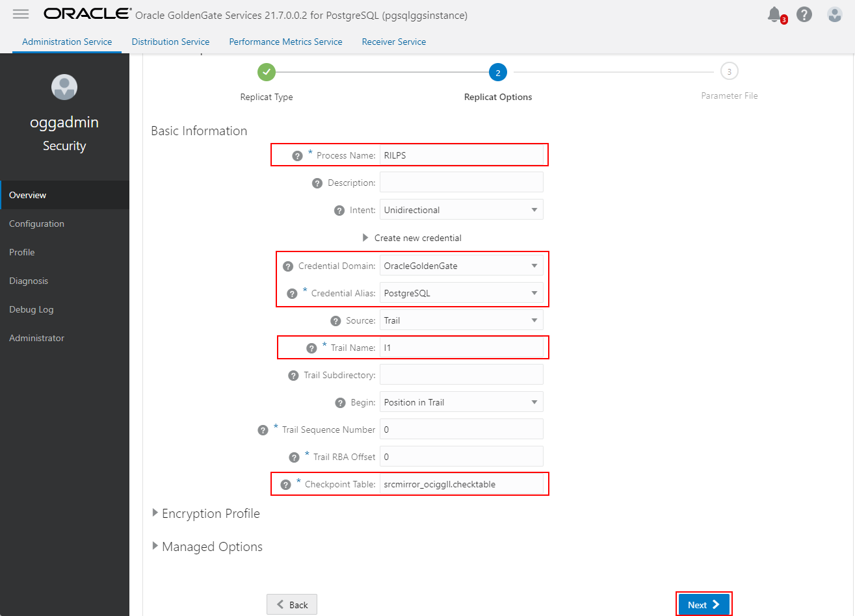
Task: Click the oggadmin profile avatar in sidebar
Action: click(64, 87)
